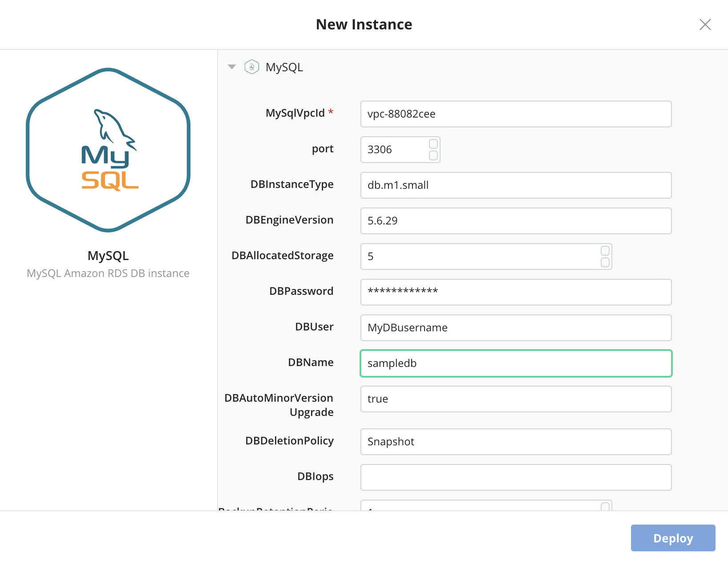Image resolution: width=728 pixels, height=562 pixels.
Task: Decrease DBAllocatedStorage with down stepper
Action: coord(605,262)
